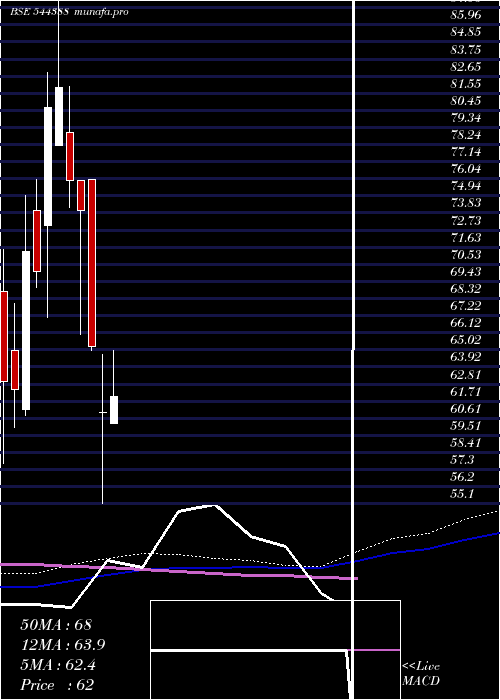Select the 60.61 price axis label
Screen dimensions: 500x700
[x=466, y=408]
